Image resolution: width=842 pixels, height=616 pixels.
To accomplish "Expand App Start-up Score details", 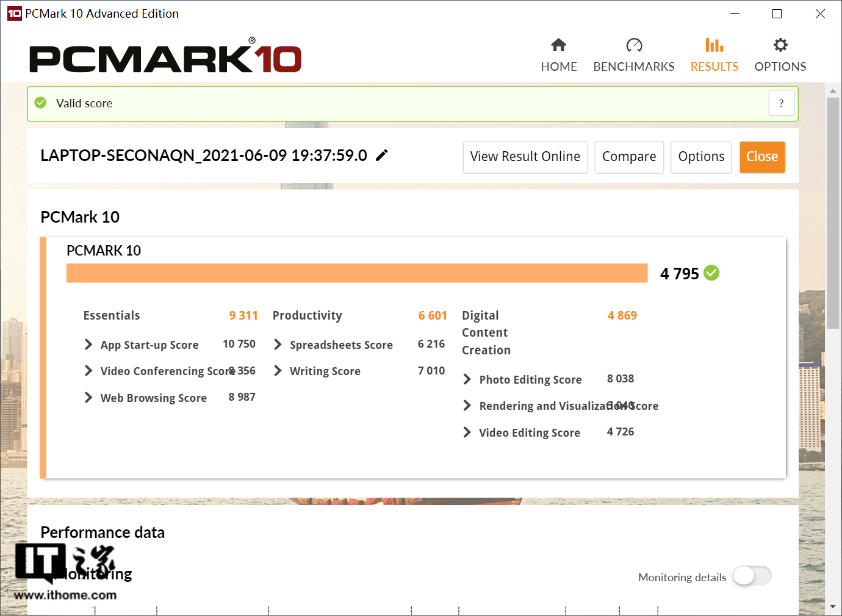I will click(89, 345).
